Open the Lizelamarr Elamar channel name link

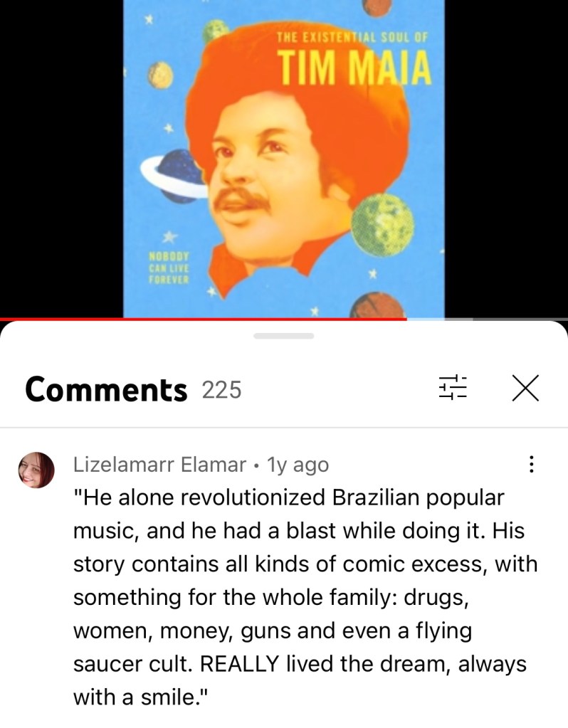point(159,464)
